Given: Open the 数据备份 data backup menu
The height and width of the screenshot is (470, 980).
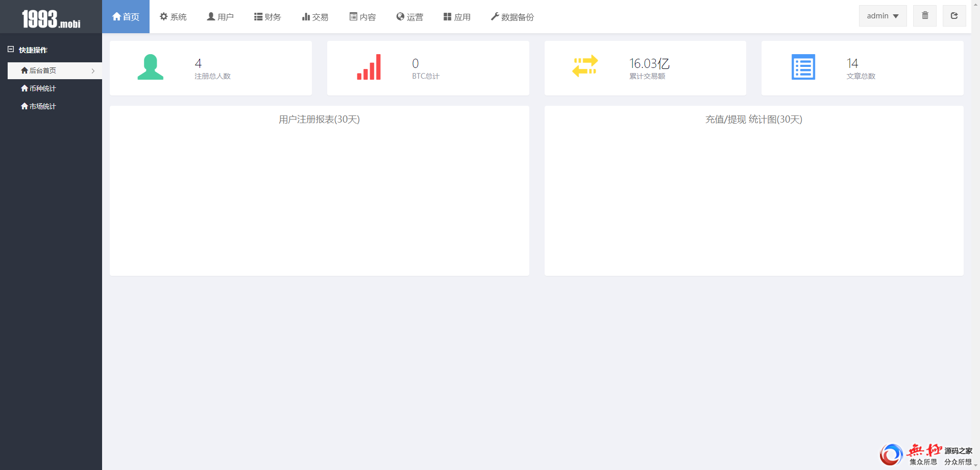Looking at the screenshot, I should point(512,17).
